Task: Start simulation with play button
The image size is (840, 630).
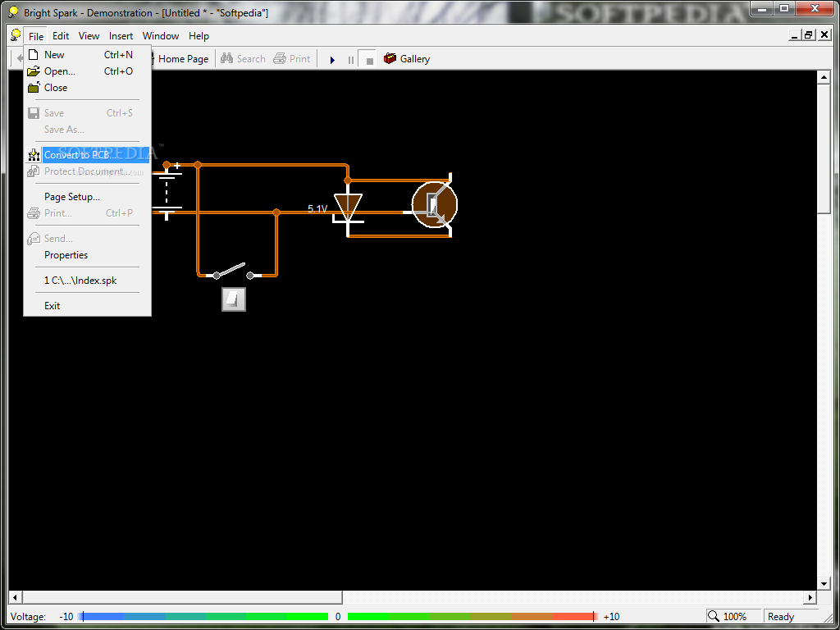Action: [332, 60]
